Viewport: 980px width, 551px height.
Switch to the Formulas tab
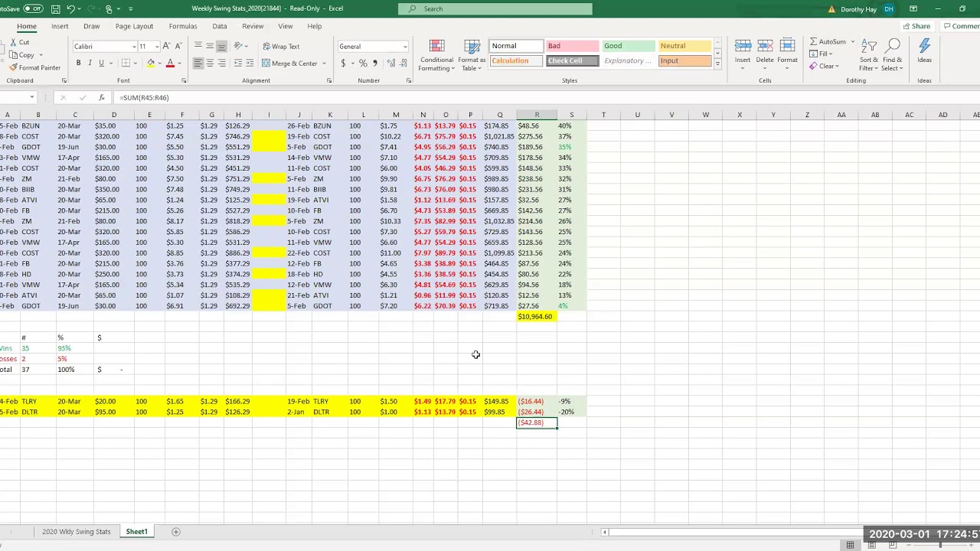coord(183,26)
